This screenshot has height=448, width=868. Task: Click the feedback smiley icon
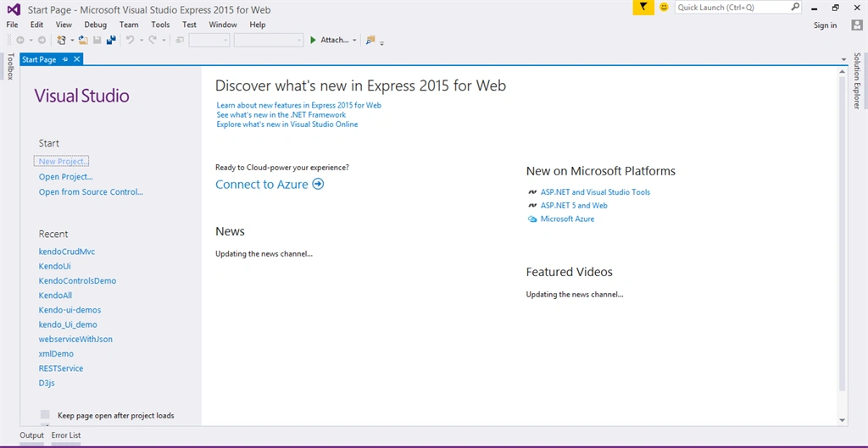664,8
